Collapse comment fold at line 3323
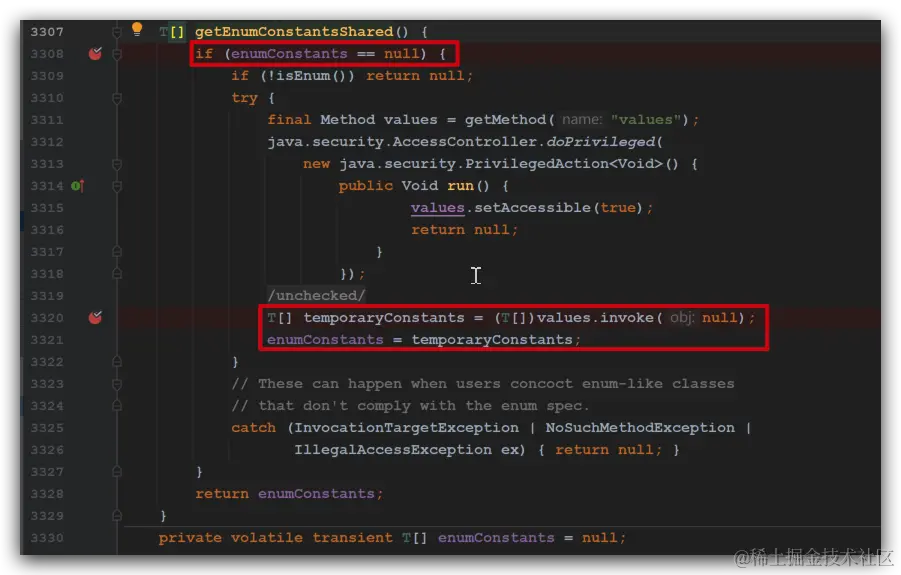Viewport: 901px width, 575px height. pos(117,384)
